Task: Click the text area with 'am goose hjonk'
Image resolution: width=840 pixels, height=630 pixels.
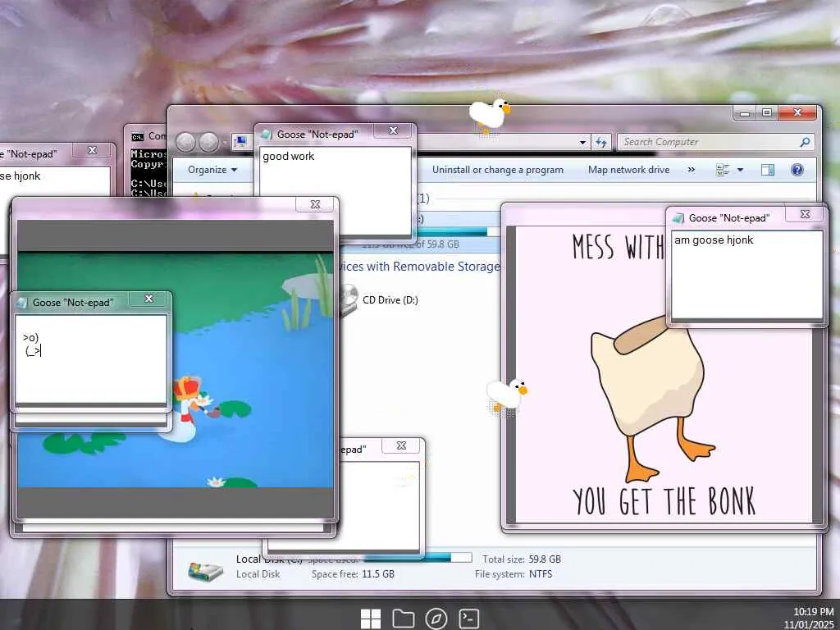Action: coord(746,275)
